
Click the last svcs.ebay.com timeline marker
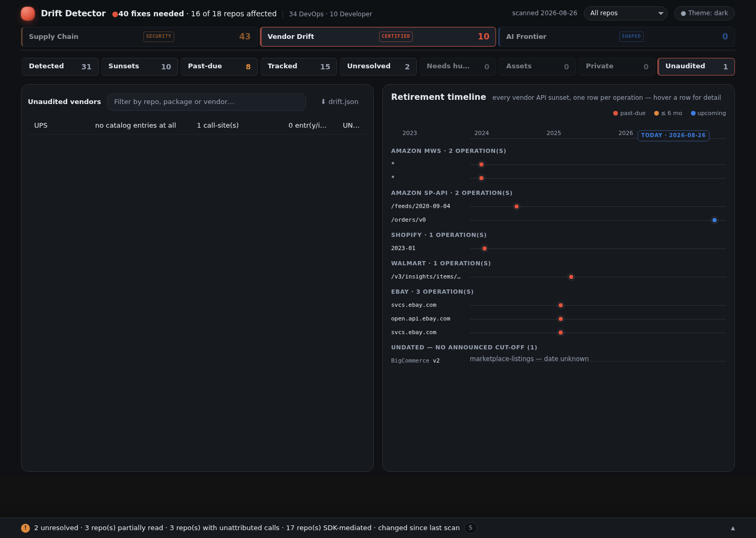point(561,333)
